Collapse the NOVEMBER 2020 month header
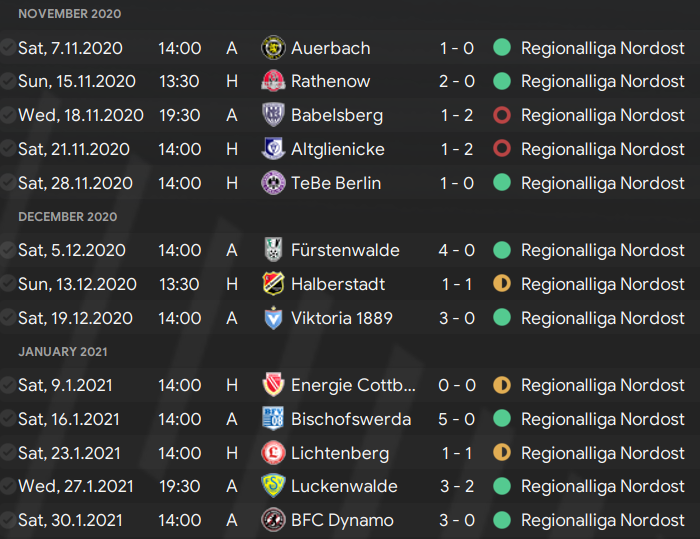The width and height of the screenshot is (700, 539). coord(70,14)
